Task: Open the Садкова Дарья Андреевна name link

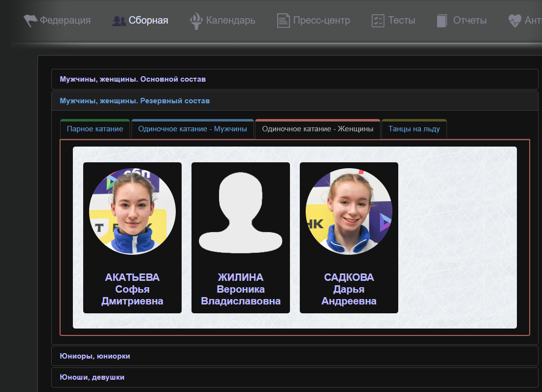Action: click(x=349, y=289)
